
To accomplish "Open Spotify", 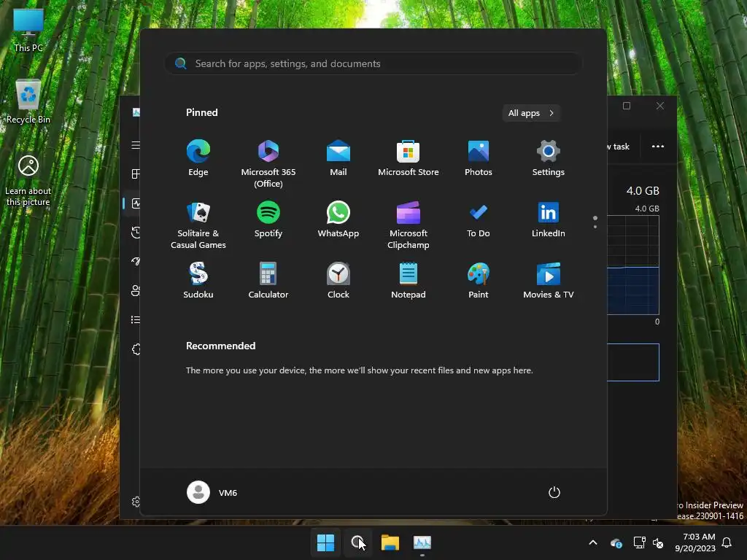I will click(x=268, y=219).
